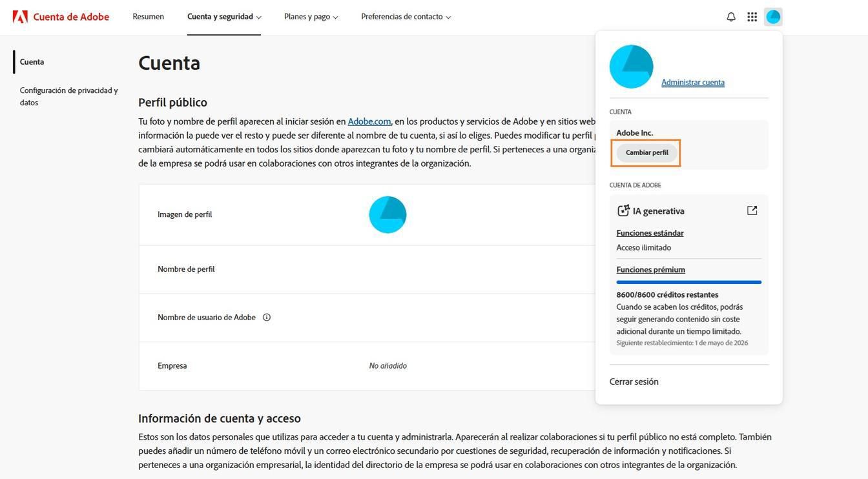
Task: Select the Empresa row label
Action: [x=172, y=366]
